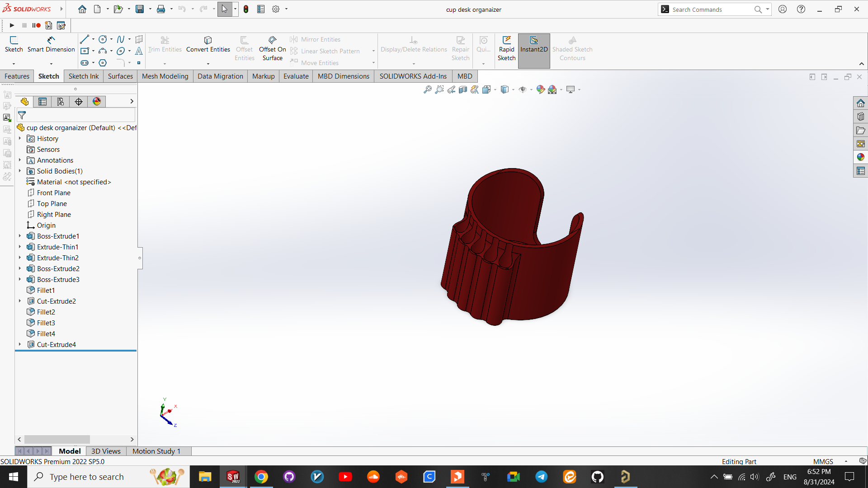
Task: Open File Explorer tab in task pane
Action: 860,130
